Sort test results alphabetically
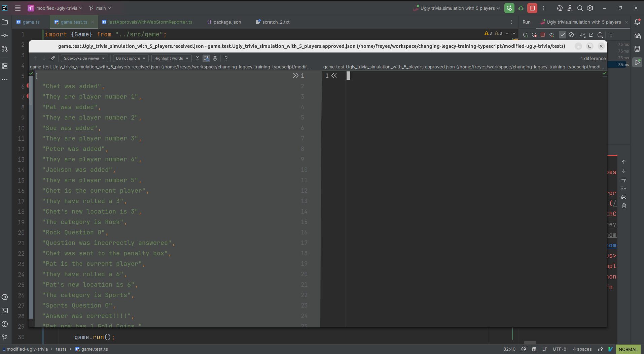 click(582, 35)
